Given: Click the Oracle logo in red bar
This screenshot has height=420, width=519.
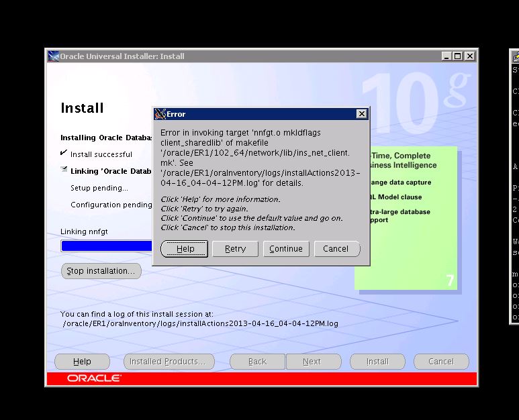Looking at the screenshot, I should click(94, 378).
